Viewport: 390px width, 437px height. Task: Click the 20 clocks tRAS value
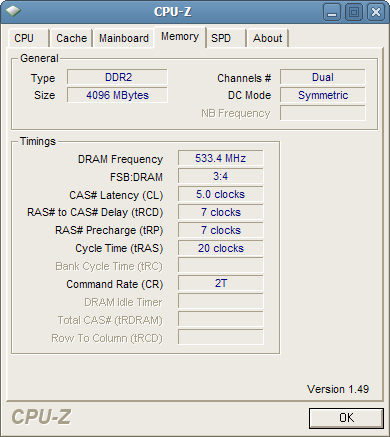(220, 248)
